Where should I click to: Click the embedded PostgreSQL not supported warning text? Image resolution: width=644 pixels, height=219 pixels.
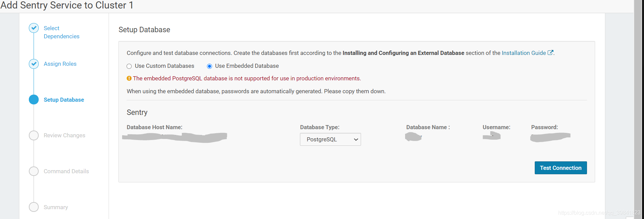247,78
